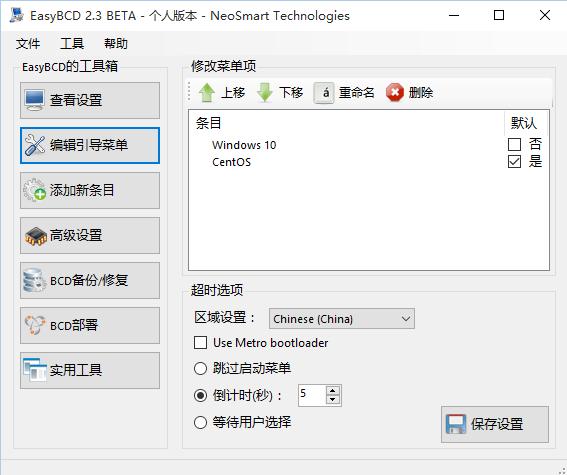Click the red 删除 delete icon
This screenshot has height=475, width=567.
click(x=395, y=93)
